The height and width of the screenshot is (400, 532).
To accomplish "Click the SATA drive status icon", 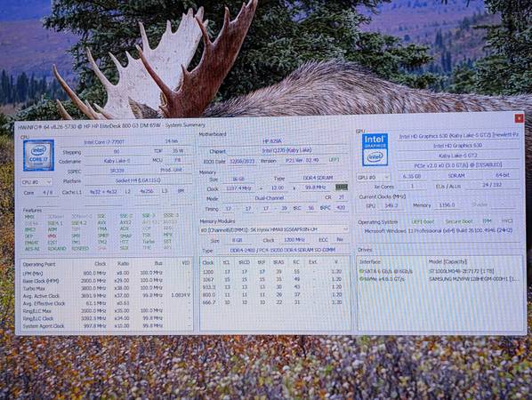I will click(361, 271).
